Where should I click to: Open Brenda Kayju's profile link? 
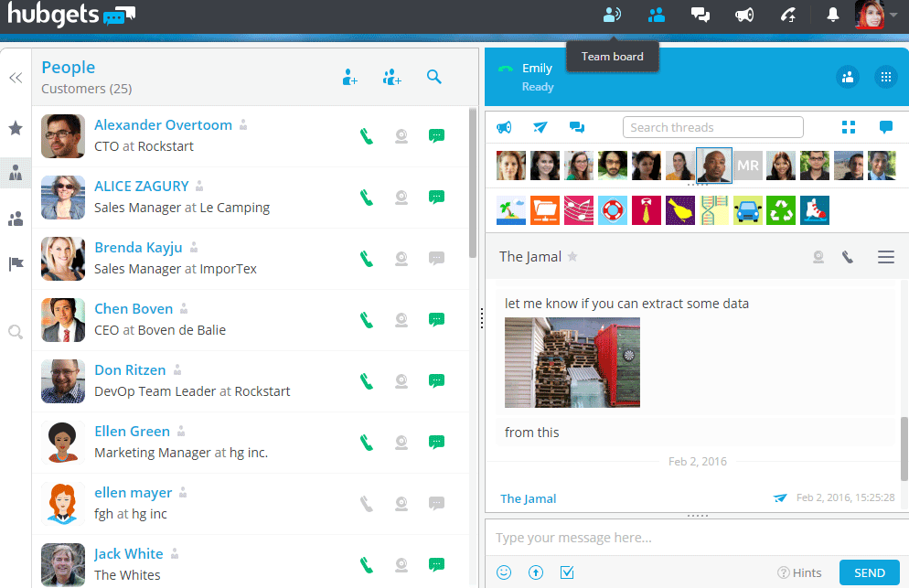tap(138, 248)
